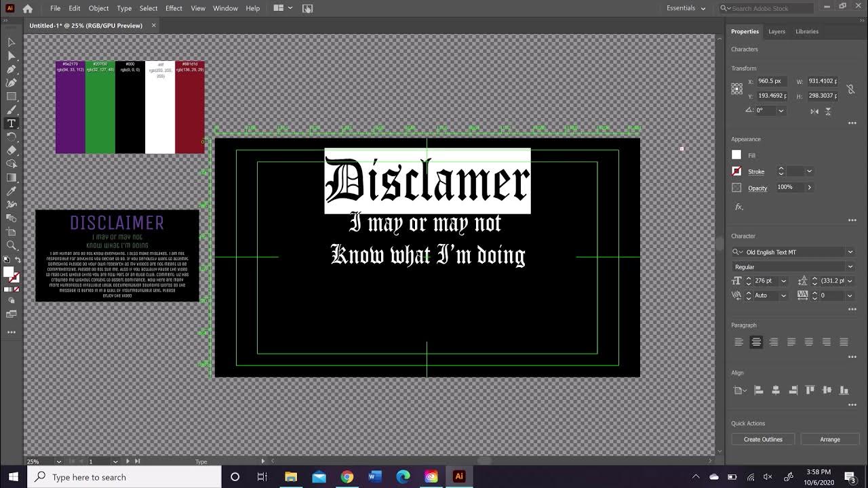This screenshot has height=488, width=868.
Task: Select the Pen tool
Action: [12, 69]
